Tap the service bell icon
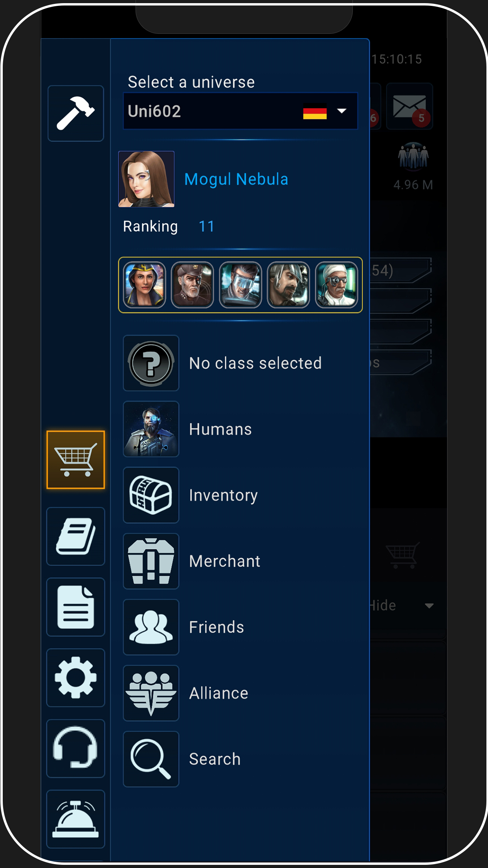 [75, 819]
